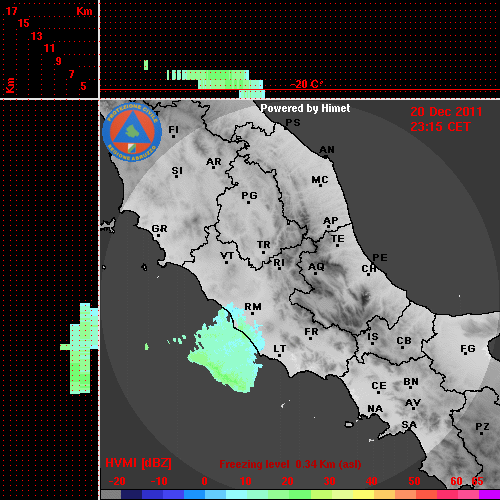Click the PZ city label

tap(482, 427)
